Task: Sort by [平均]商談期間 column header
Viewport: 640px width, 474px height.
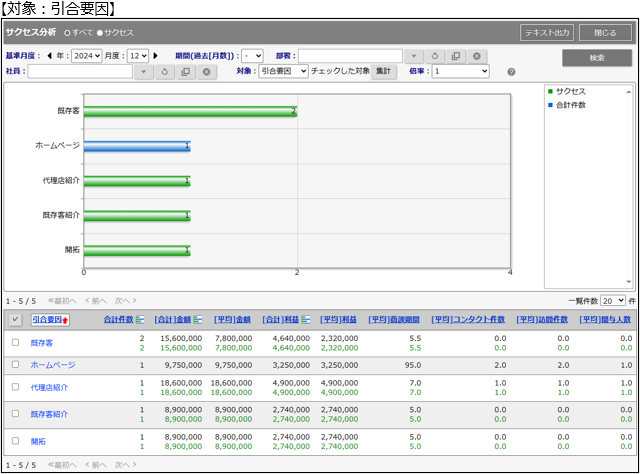Action: click(x=394, y=320)
